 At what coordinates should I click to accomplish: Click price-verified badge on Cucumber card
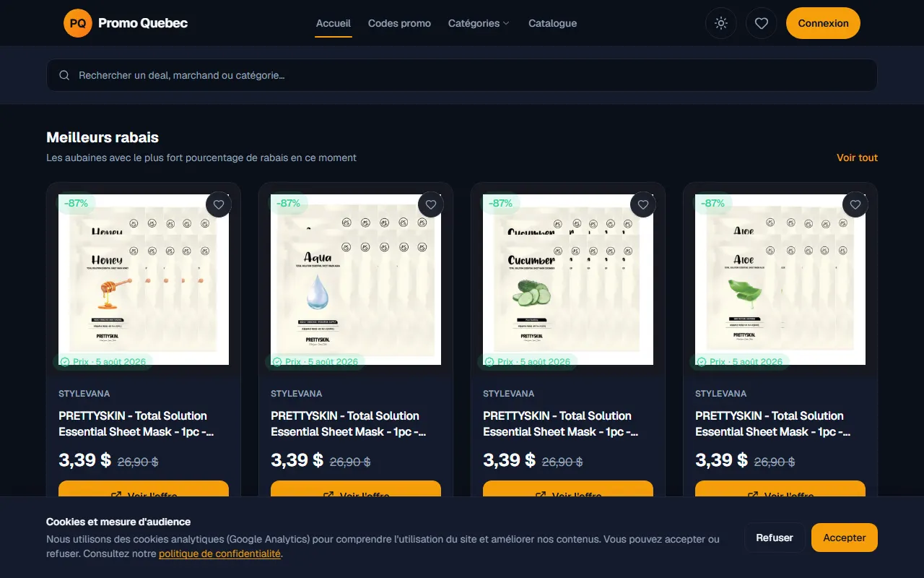527,362
